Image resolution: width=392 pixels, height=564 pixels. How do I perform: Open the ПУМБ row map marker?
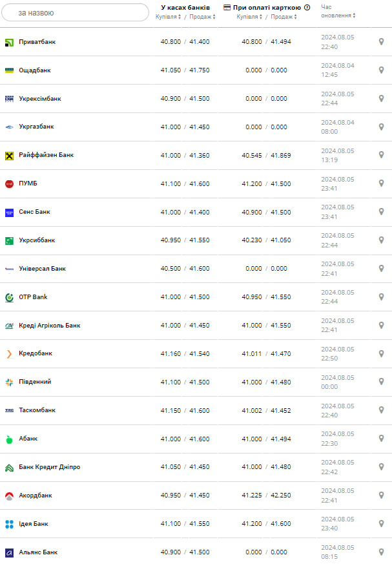(x=381, y=183)
